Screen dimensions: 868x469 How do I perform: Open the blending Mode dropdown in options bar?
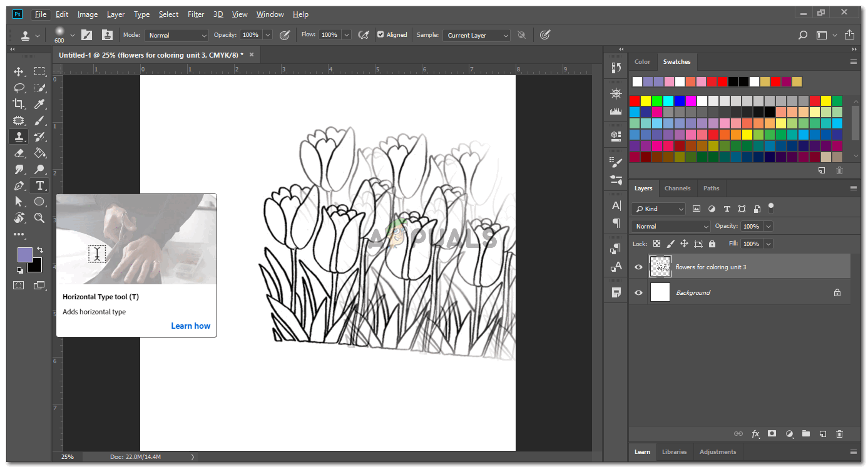(x=176, y=36)
